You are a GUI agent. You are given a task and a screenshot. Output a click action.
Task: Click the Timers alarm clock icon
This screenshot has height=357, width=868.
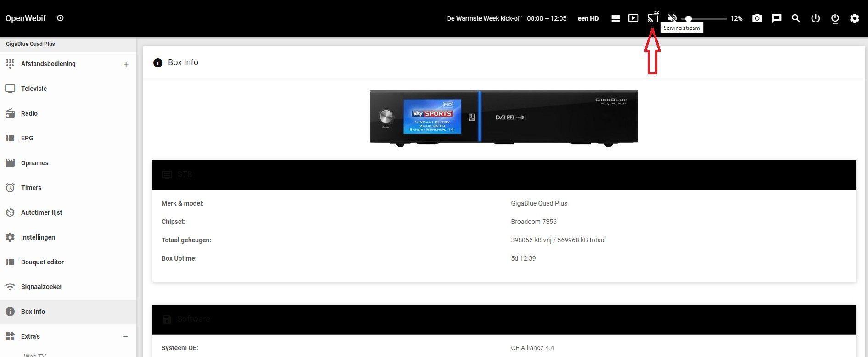10,188
